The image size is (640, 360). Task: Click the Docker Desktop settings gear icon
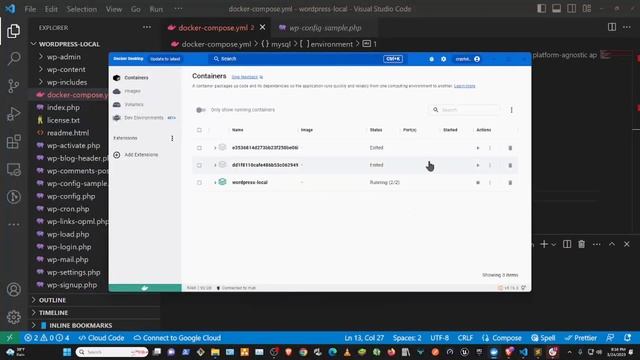(444, 59)
